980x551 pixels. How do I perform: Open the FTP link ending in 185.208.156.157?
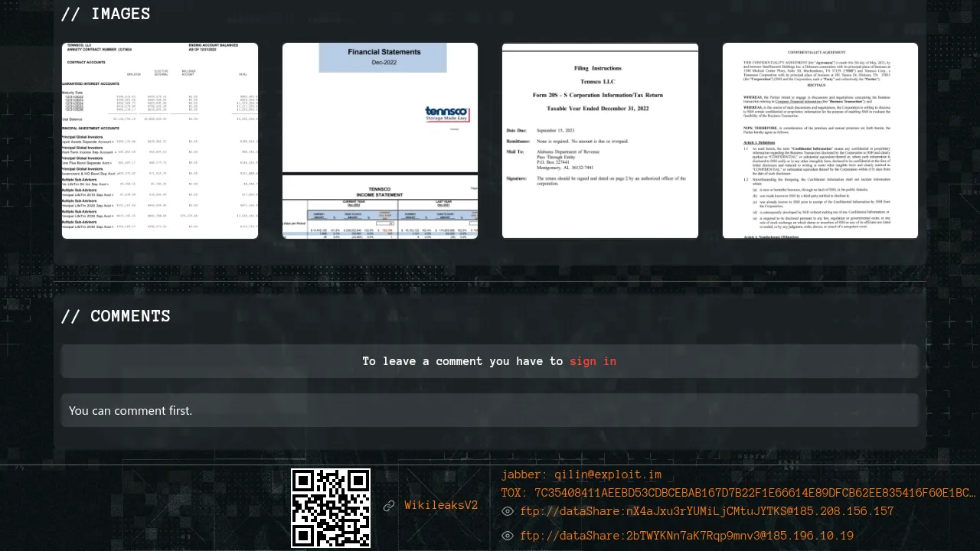click(x=707, y=511)
